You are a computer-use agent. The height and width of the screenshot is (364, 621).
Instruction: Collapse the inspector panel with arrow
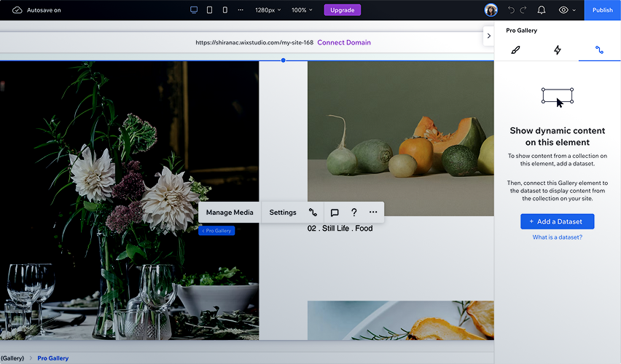(489, 36)
